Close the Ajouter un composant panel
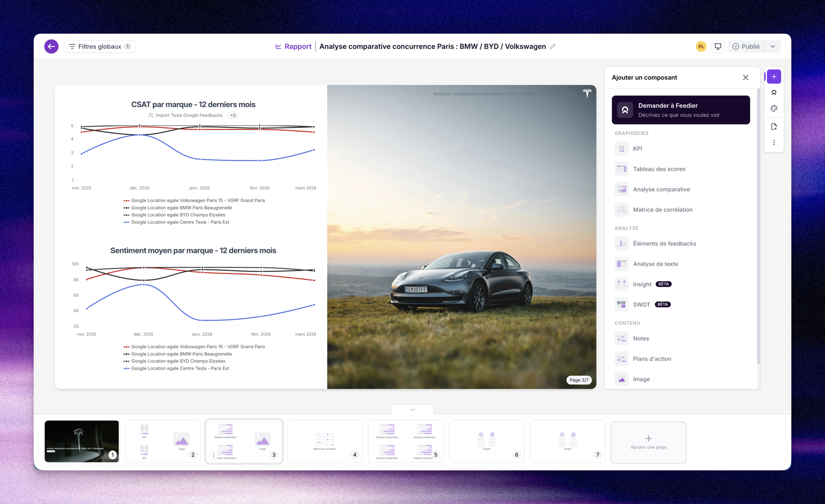Screen dimensions: 825x504 click(745, 77)
